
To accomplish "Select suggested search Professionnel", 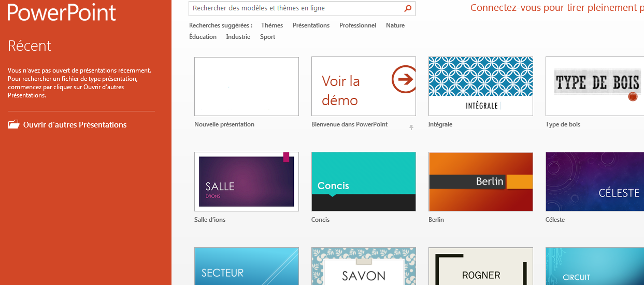I will click(357, 25).
